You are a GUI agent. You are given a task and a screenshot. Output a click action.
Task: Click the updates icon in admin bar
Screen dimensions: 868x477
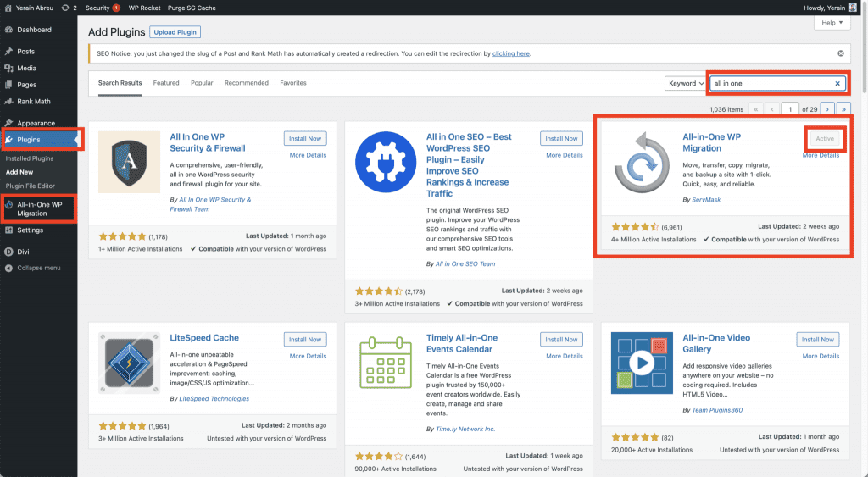(x=66, y=8)
